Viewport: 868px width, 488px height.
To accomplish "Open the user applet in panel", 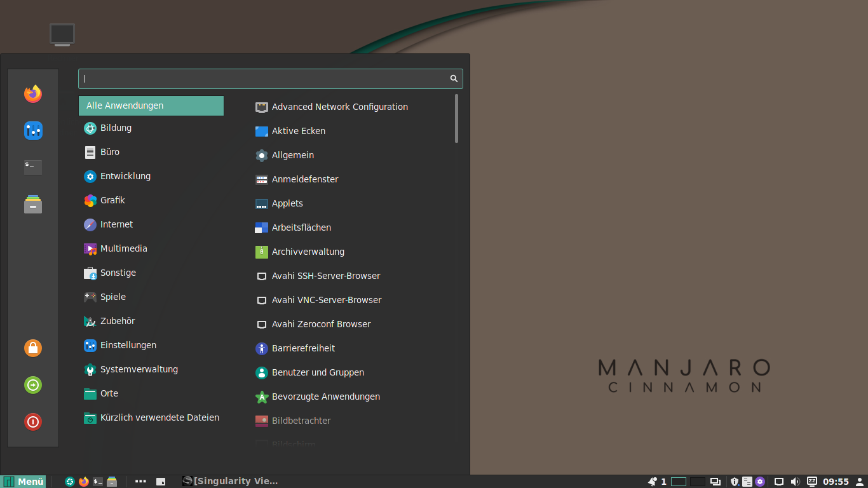I will tap(860, 482).
